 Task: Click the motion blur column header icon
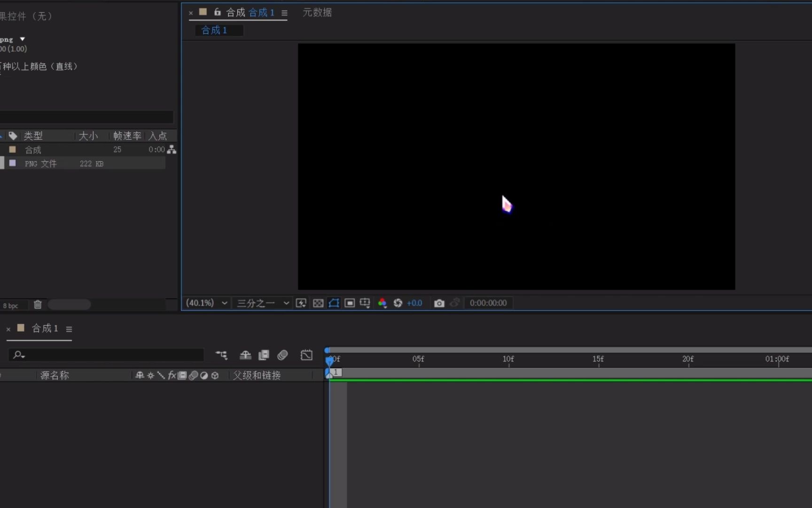(193, 375)
